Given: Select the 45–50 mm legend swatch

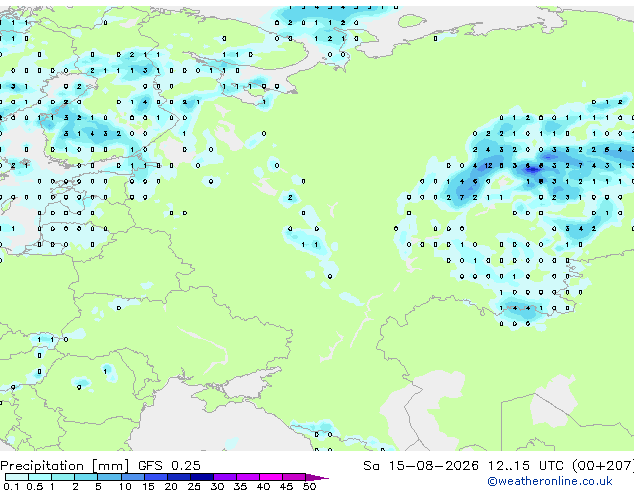Looking at the screenshot, I should coord(294,477).
